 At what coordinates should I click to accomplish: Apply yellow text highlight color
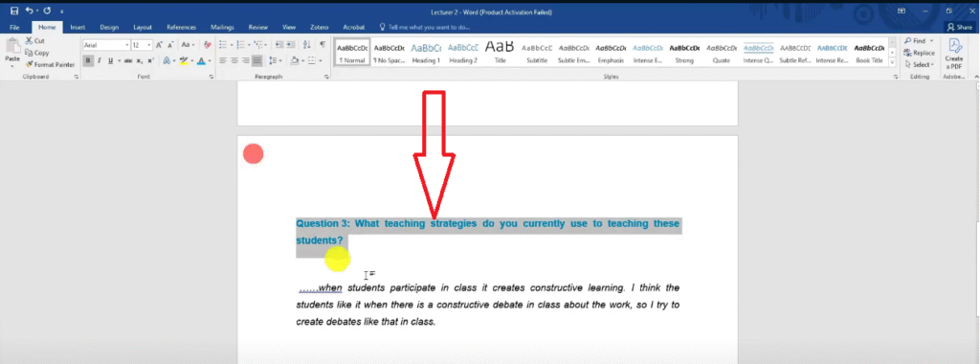click(x=183, y=60)
